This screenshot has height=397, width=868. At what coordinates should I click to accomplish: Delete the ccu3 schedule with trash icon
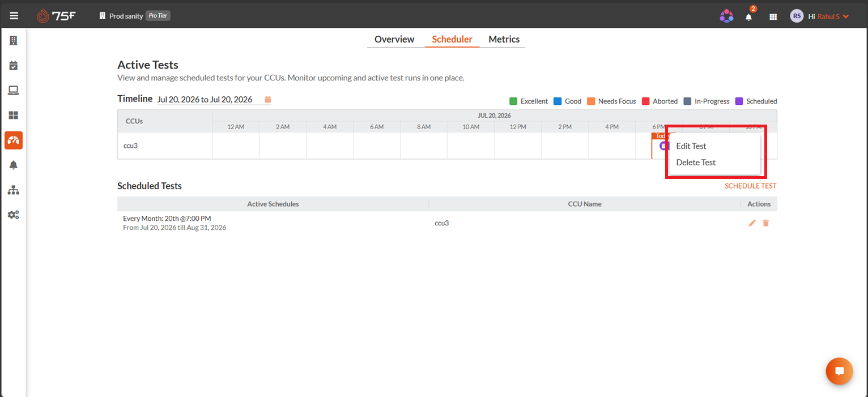pyautogui.click(x=766, y=223)
